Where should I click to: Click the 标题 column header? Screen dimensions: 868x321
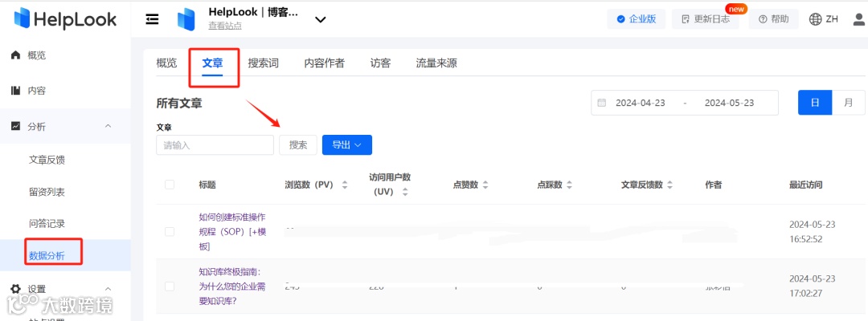pos(207,185)
